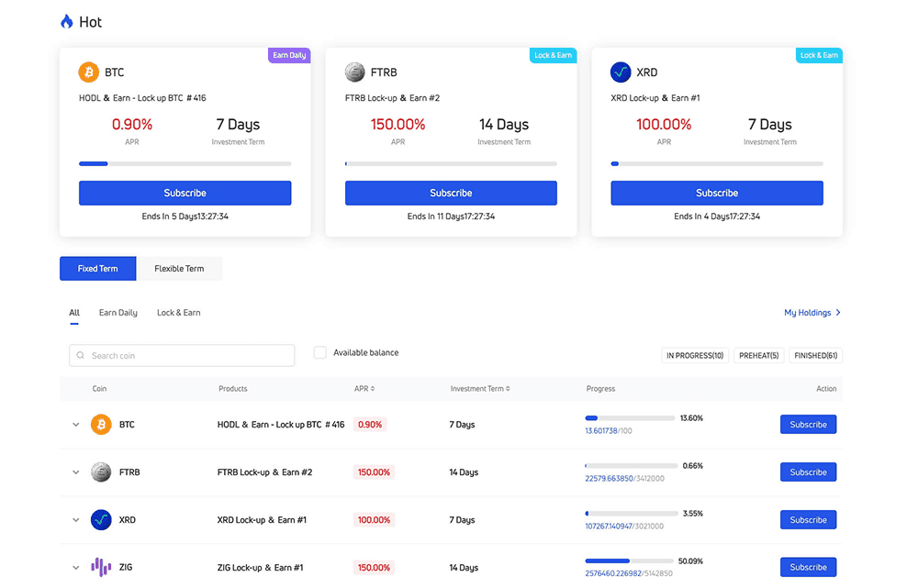Click the search magnifier icon

(81, 355)
